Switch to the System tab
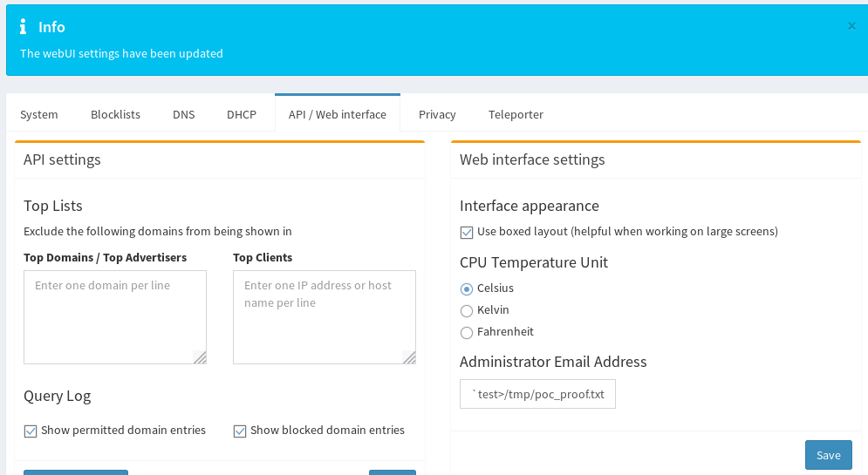 39,114
